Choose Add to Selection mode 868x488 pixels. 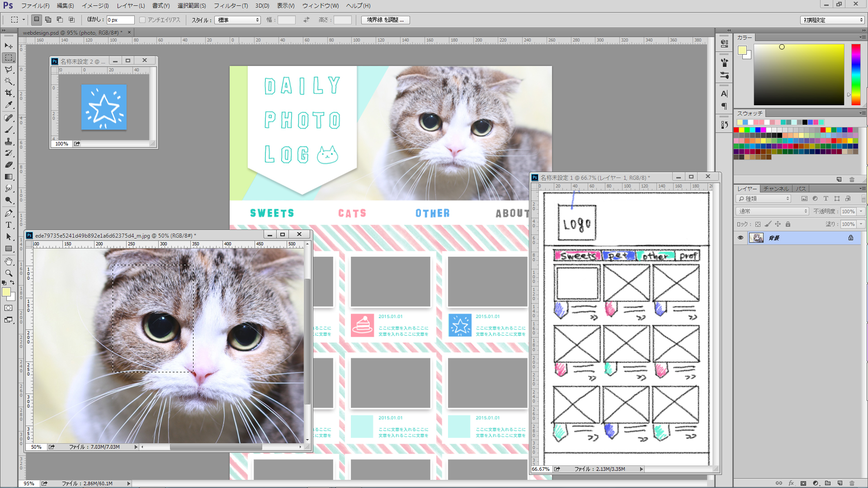[x=48, y=19]
